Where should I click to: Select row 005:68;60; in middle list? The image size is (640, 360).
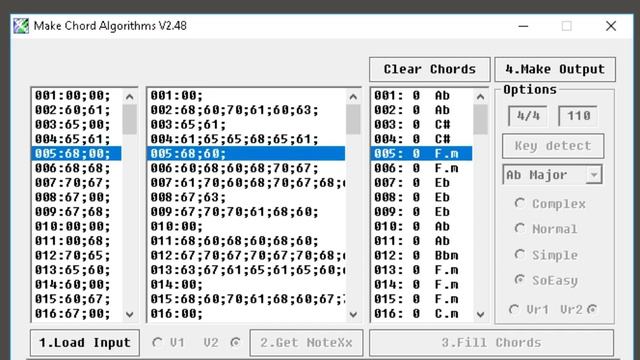tap(247, 153)
